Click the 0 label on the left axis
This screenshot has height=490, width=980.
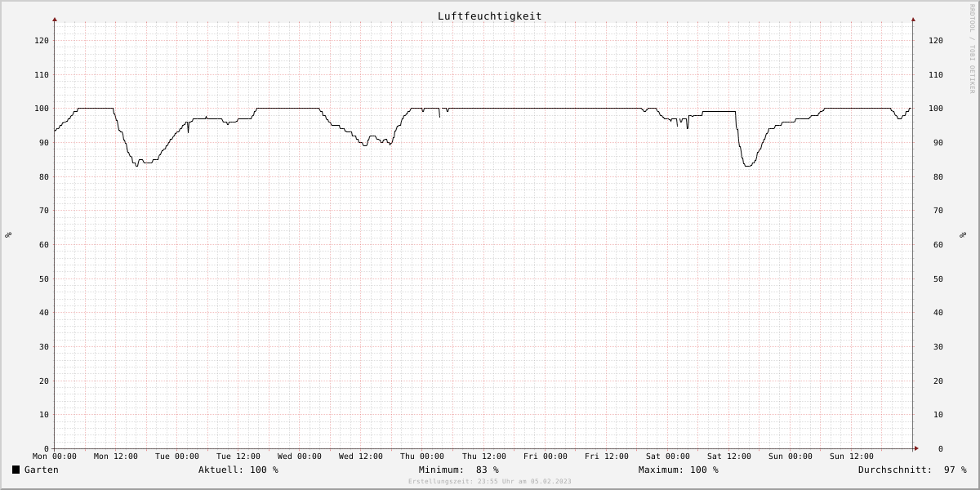(46, 449)
